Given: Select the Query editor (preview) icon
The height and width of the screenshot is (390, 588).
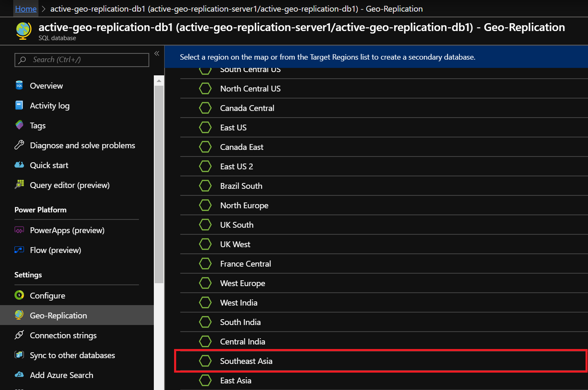Looking at the screenshot, I should (x=19, y=185).
